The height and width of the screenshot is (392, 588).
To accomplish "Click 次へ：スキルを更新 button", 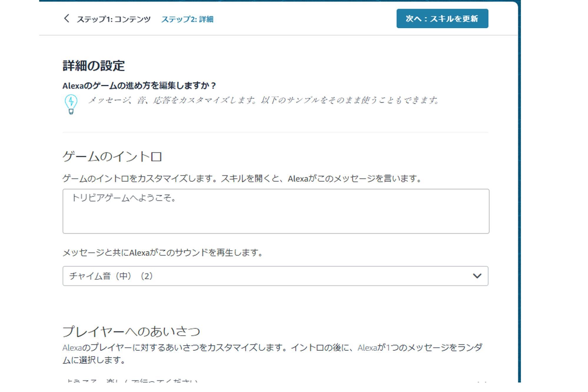I will coord(442,19).
